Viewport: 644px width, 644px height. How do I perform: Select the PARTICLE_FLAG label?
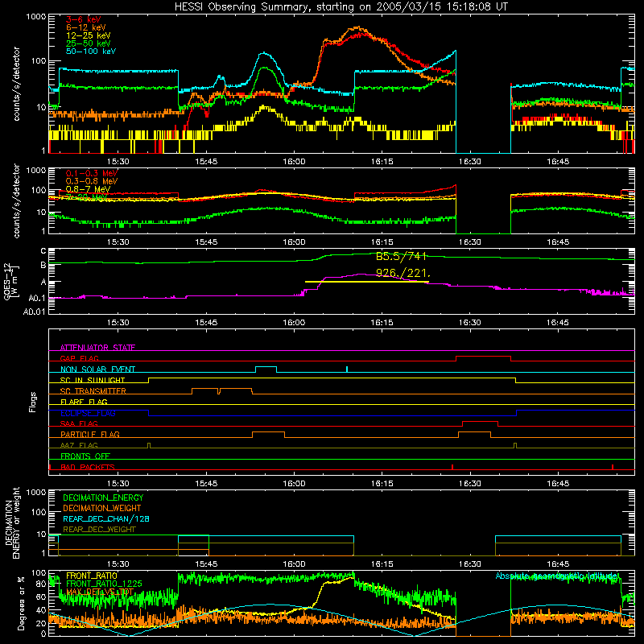tap(90, 434)
